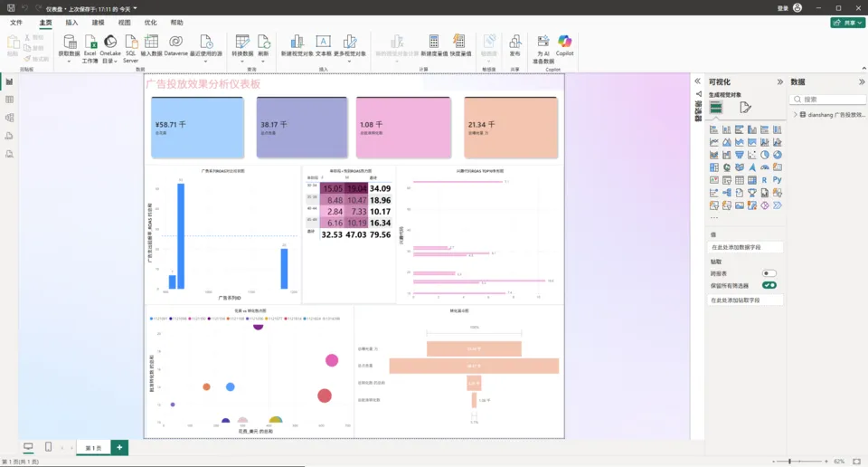The width and height of the screenshot is (868, 467).
Task: Select the Matrix visual icon
Action: coord(751,180)
